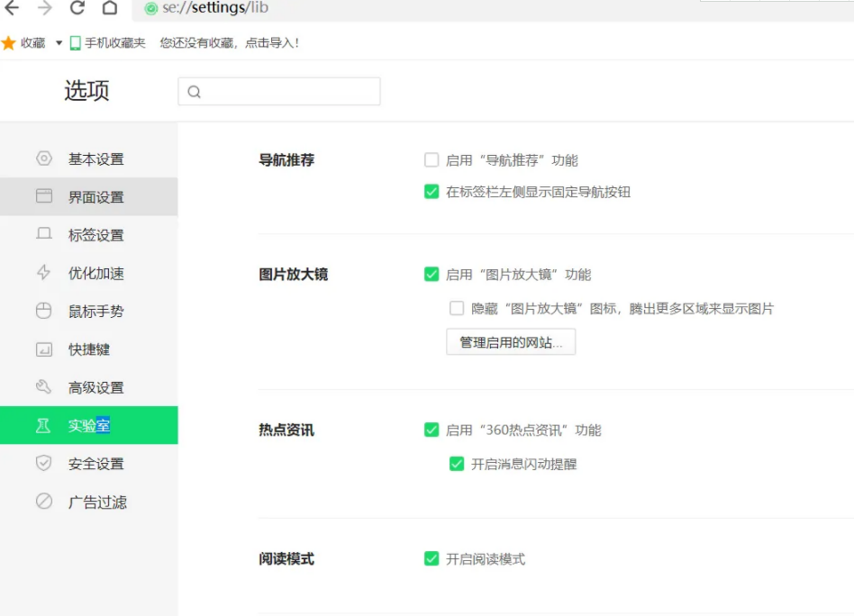
Task: Click the refresh page icon
Action: (x=77, y=8)
